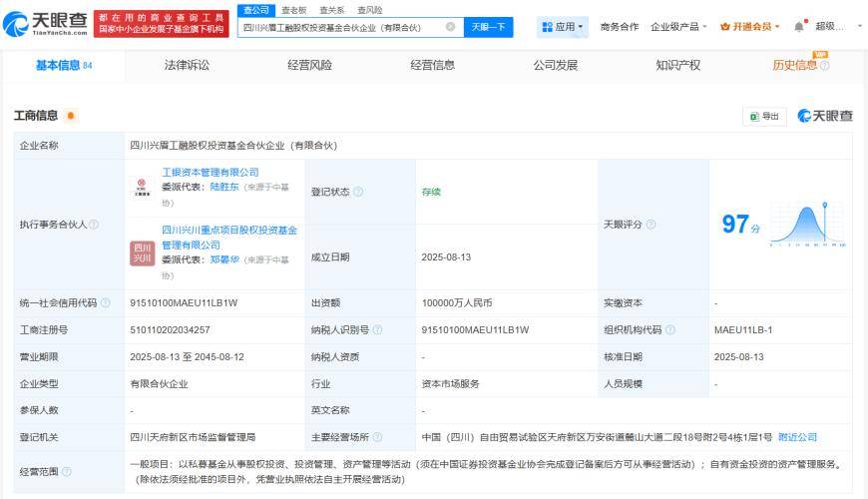Screen dimensions: 868x499
Task: Open the Tianyancha logo homepage
Action: coord(45,23)
